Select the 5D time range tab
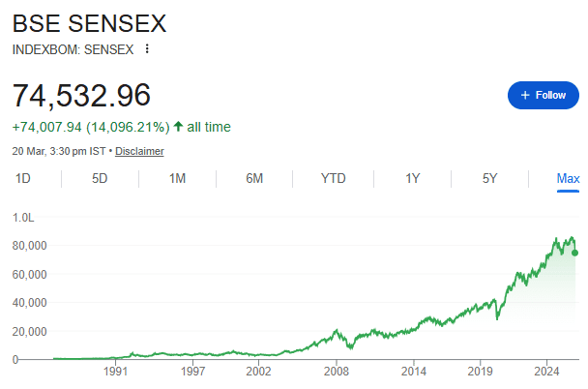The height and width of the screenshot is (389, 588). point(100,178)
